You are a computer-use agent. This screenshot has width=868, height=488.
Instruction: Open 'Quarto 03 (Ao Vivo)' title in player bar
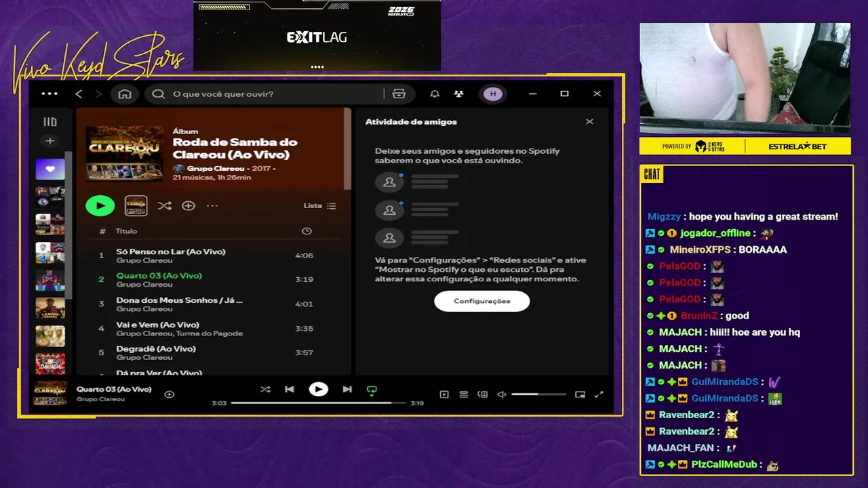tap(114, 389)
